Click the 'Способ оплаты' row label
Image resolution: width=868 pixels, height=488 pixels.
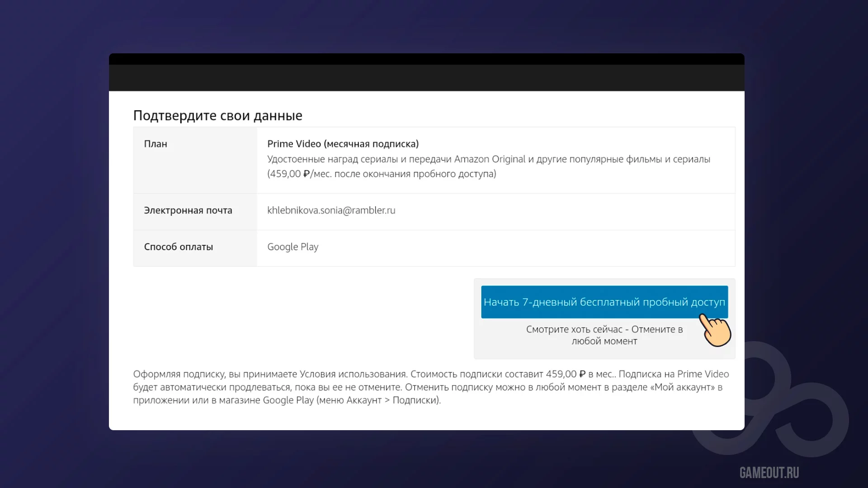pos(178,247)
